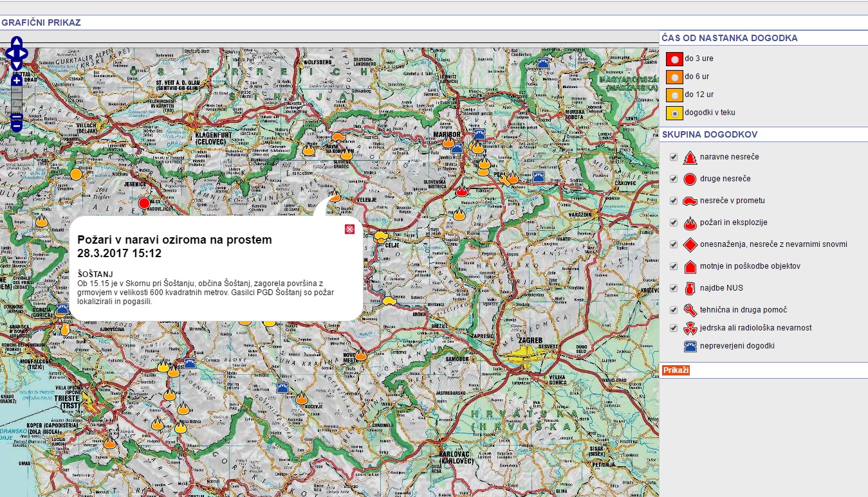The image size is (868, 497).
Task: Click the flame 'požari in eksplozije' legend icon
Action: tap(690, 222)
